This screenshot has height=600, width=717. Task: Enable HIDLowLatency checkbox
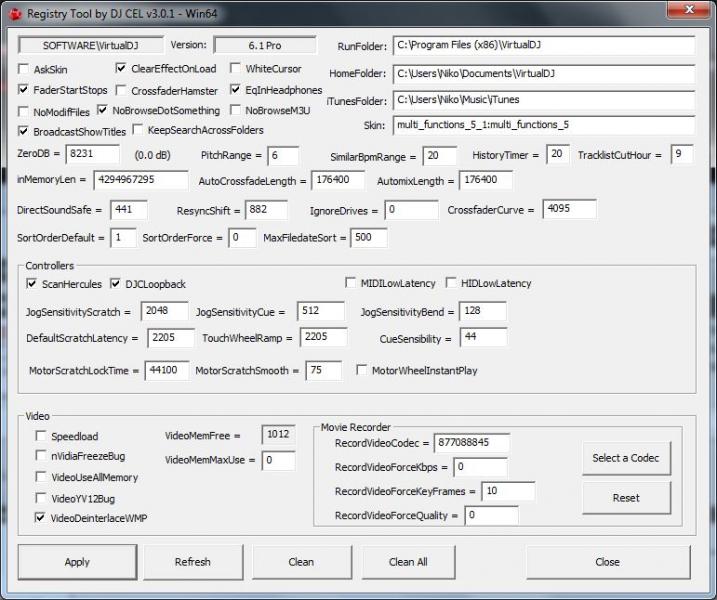click(x=450, y=283)
